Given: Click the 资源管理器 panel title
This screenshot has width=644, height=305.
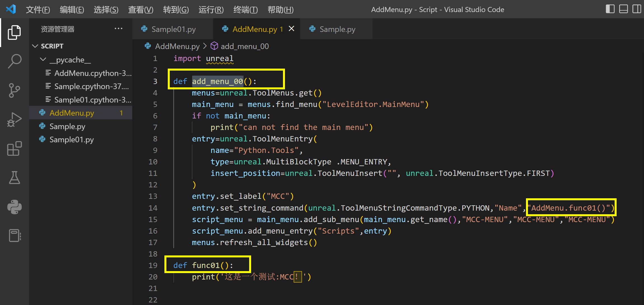Looking at the screenshot, I should tap(58, 29).
